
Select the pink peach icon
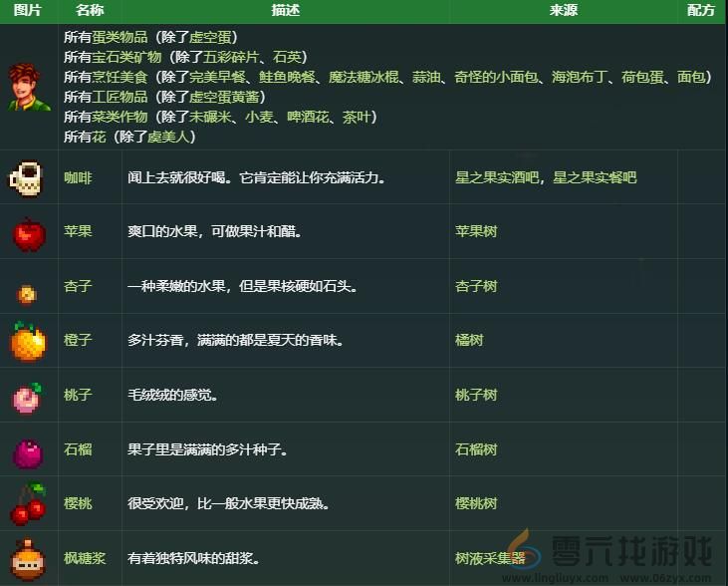28,396
